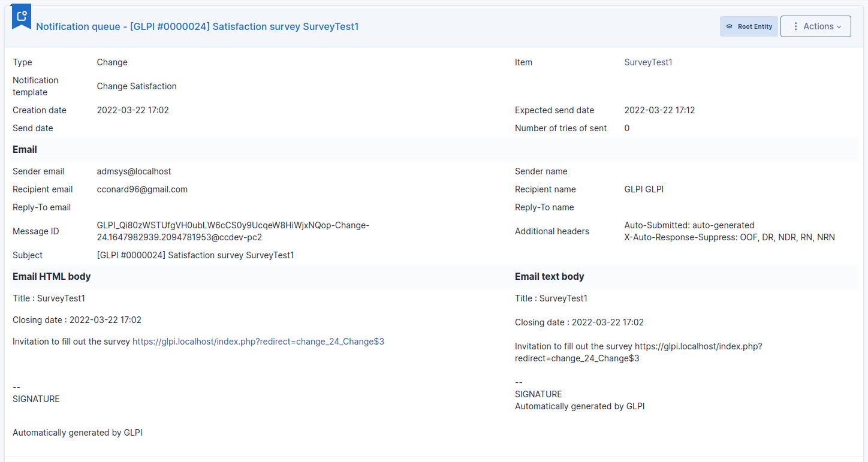Click the Change Satisfaction template value
Viewport: 868px width, 462px height.
point(137,86)
